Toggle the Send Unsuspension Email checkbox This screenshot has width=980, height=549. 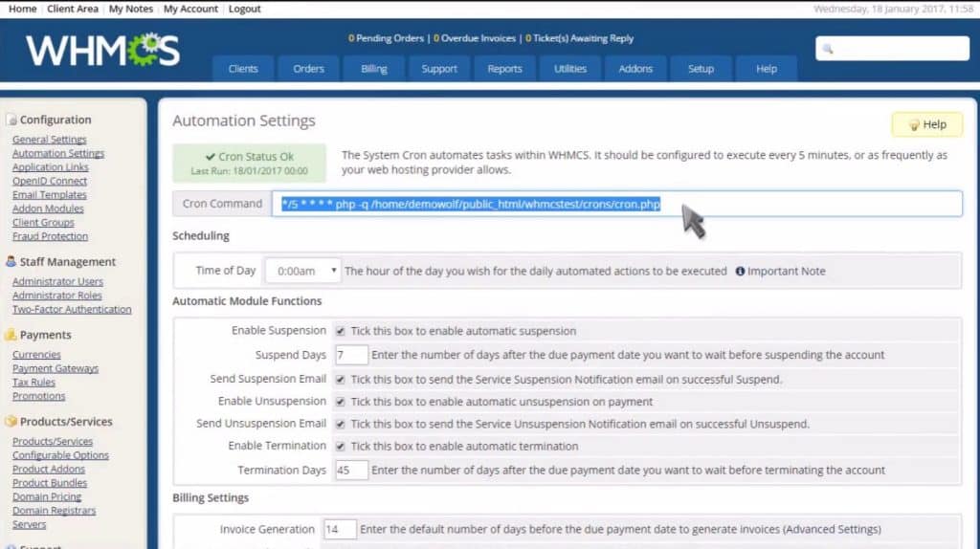tap(340, 424)
